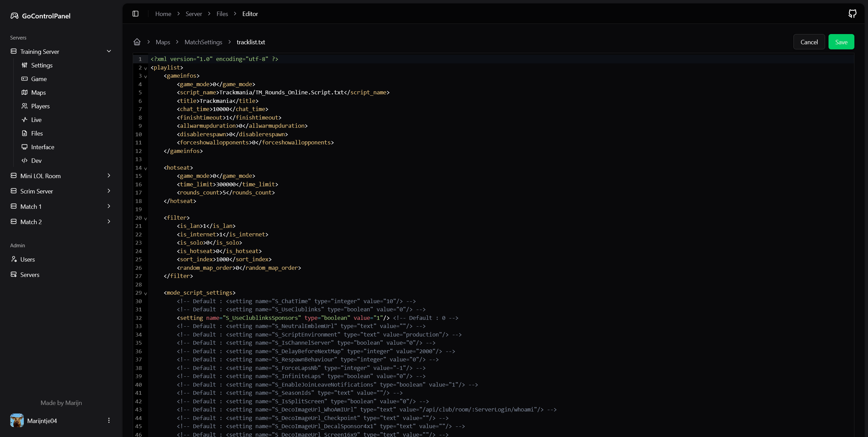This screenshot has height=437, width=868.
Task: Click the Game controller icon
Action: tap(25, 79)
